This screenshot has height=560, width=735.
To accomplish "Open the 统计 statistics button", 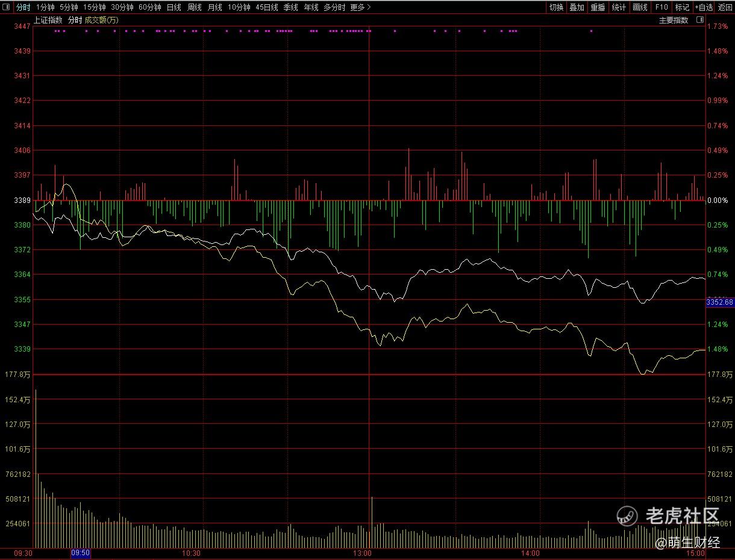I will click(x=619, y=8).
